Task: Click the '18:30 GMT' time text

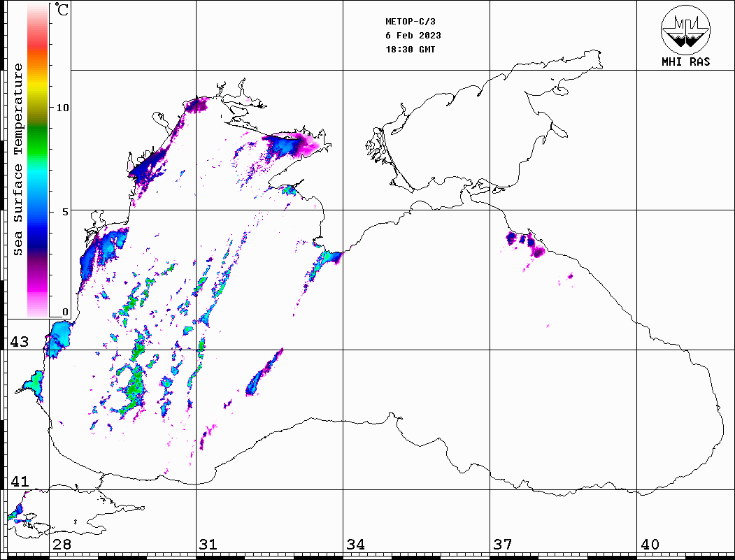Action: coord(410,50)
